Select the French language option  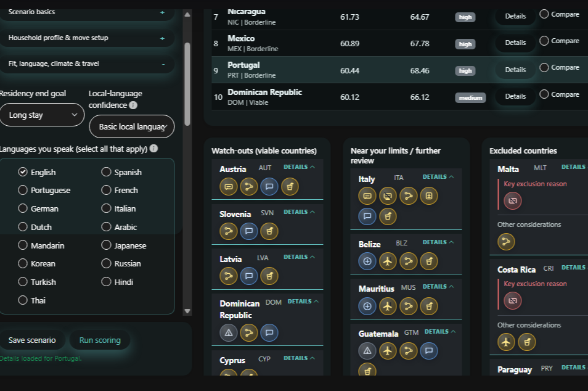coord(106,190)
